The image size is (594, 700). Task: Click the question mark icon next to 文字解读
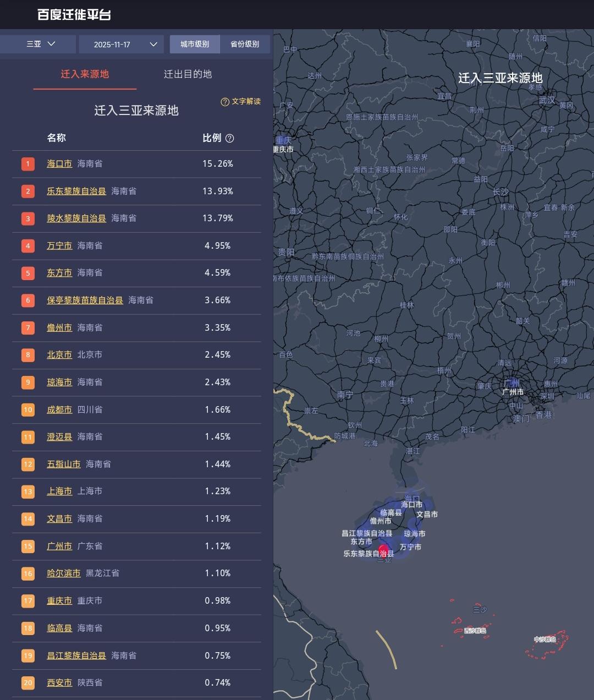(224, 102)
